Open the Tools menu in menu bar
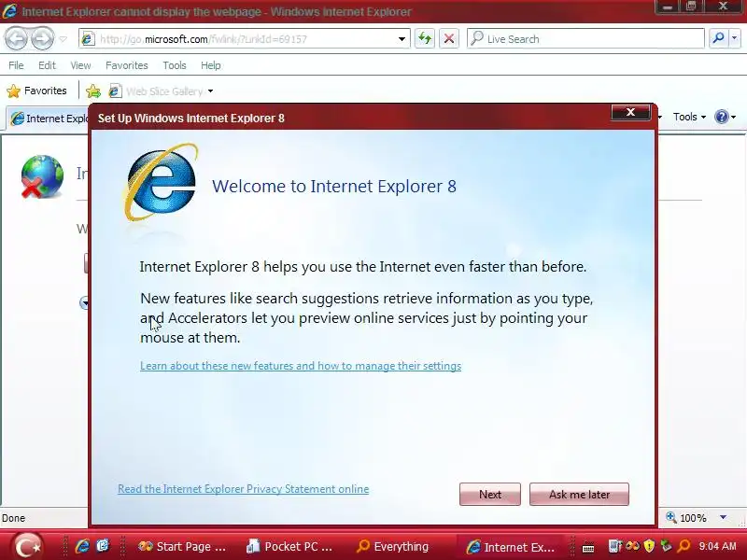The height and width of the screenshot is (560, 747). click(x=175, y=65)
